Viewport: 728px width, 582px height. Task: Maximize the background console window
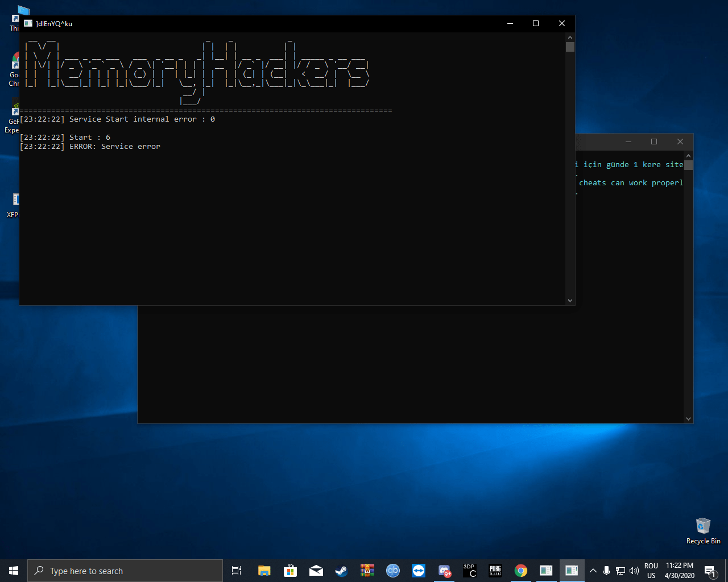pyautogui.click(x=654, y=142)
